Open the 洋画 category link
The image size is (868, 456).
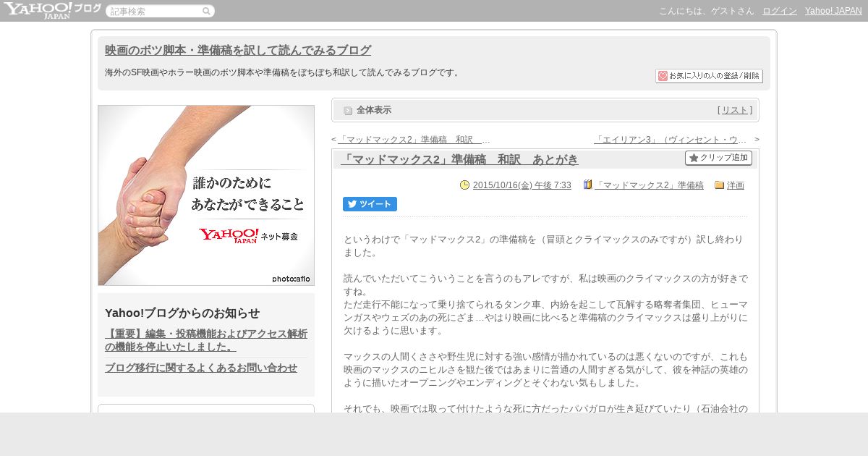point(736,185)
